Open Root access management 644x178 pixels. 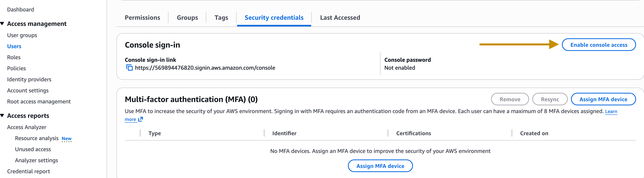point(39,101)
